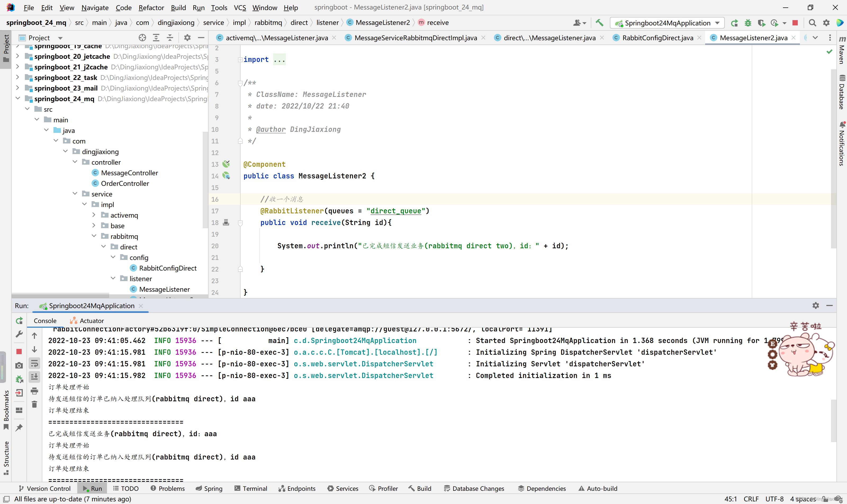
Task: Expand the springboot_24_mq project node
Action: pos(18,98)
